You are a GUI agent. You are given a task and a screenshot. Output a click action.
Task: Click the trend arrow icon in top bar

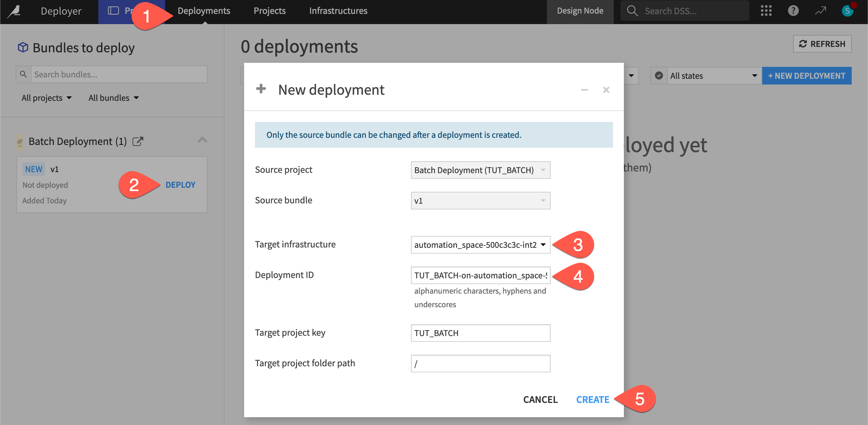(x=821, y=11)
